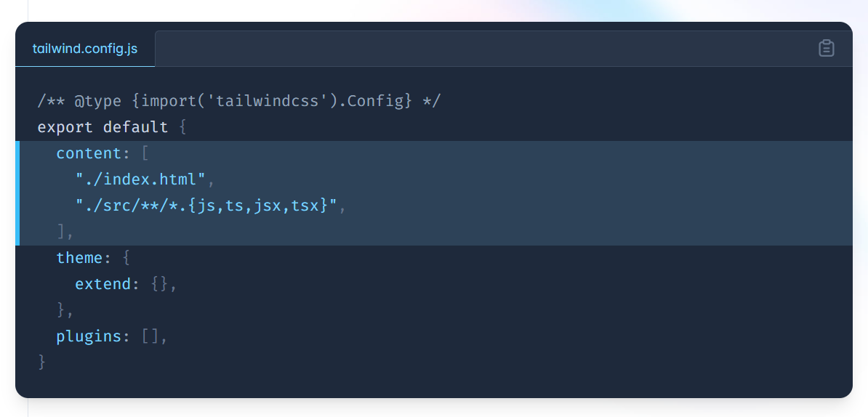Click the empty brackets after 'plugins:'
The height and width of the screenshot is (417, 868).
[150, 336]
